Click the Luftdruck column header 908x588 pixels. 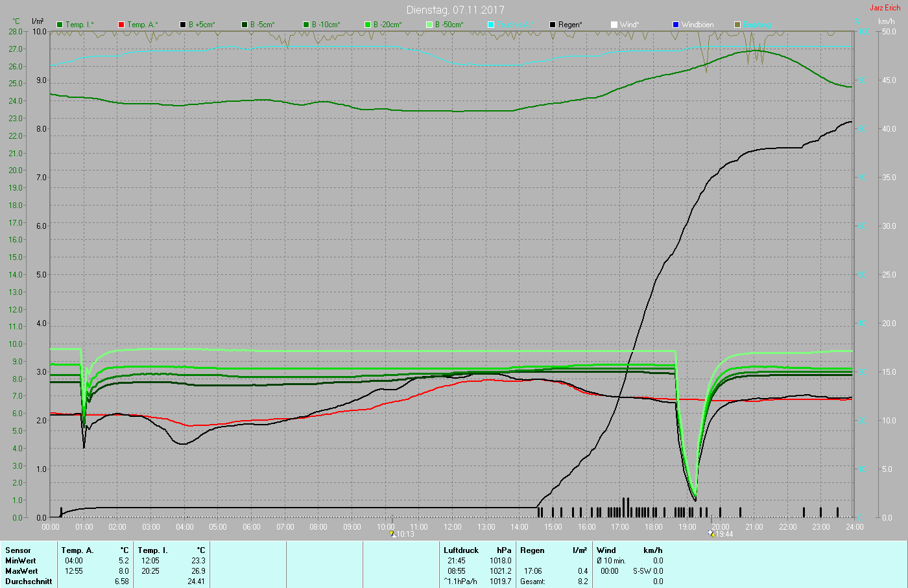click(x=460, y=550)
